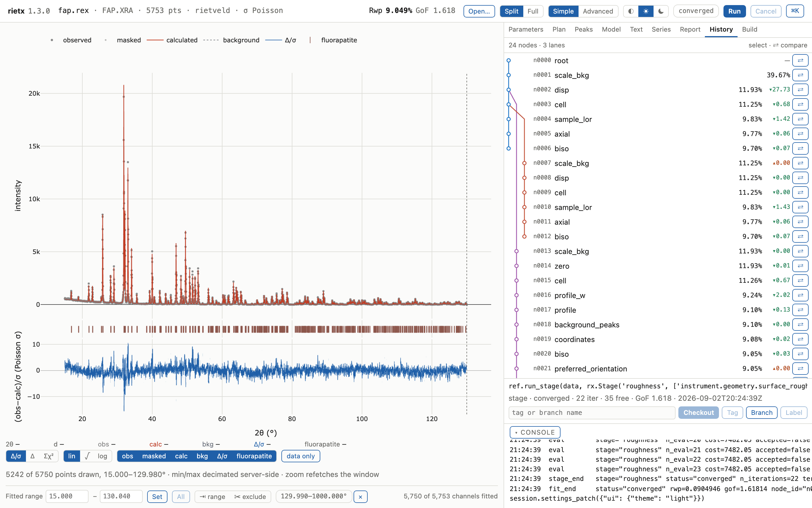The height and width of the screenshot is (508, 812).
Task: Open the Report tab
Action: 690,30
